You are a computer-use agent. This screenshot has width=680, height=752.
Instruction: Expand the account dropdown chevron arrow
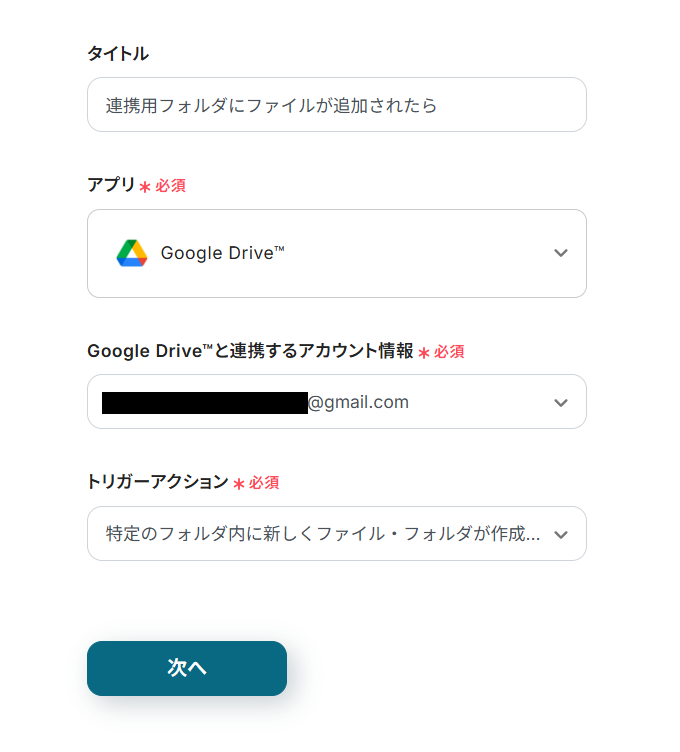(561, 402)
